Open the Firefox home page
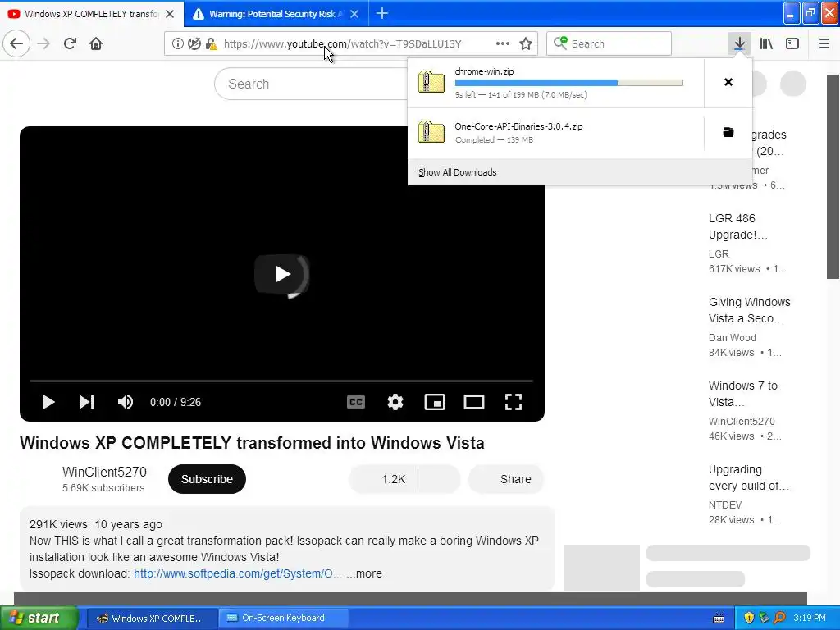The height and width of the screenshot is (630, 840). tap(96, 43)
